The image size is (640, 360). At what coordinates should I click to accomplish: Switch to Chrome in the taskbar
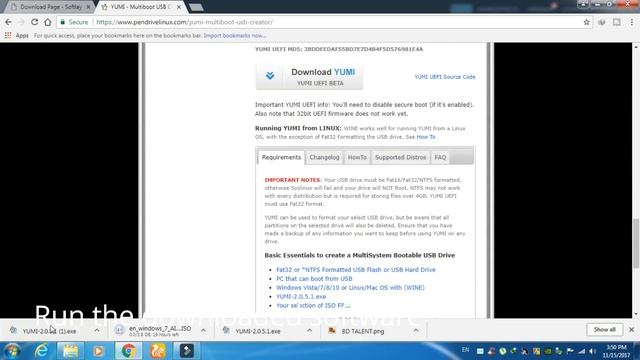(128, 351)
